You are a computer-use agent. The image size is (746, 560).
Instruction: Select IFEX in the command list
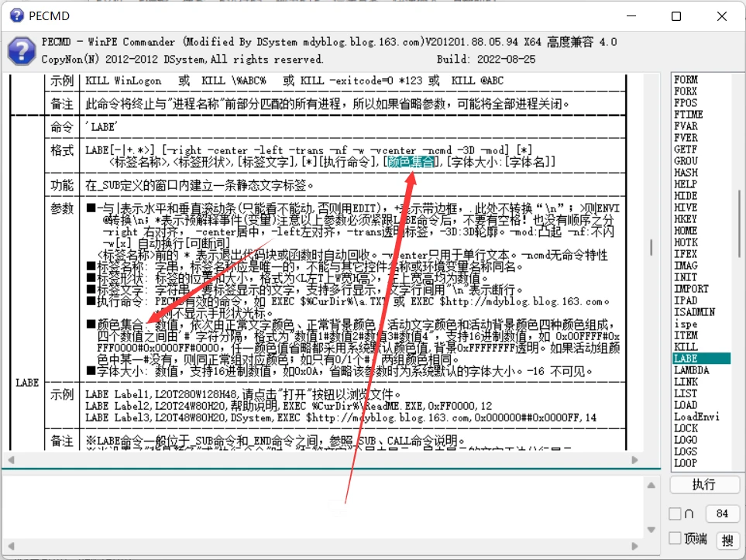coord(685,254)
